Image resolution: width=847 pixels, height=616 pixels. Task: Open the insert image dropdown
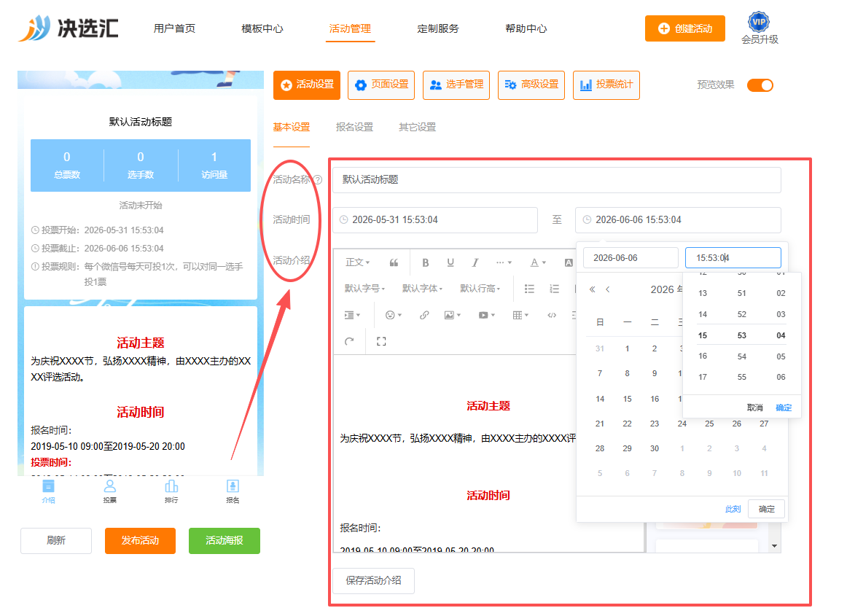click(x=453, y=315)
